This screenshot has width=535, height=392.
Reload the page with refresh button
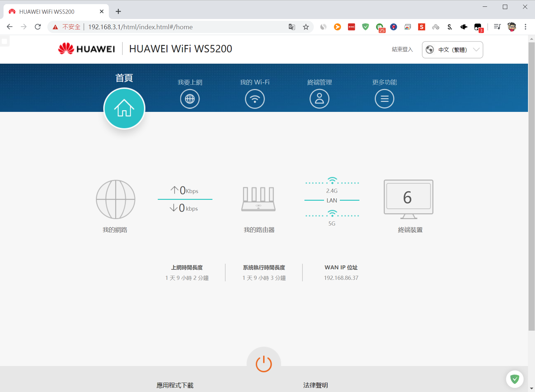pyautogui.click(x=38, y=27)
